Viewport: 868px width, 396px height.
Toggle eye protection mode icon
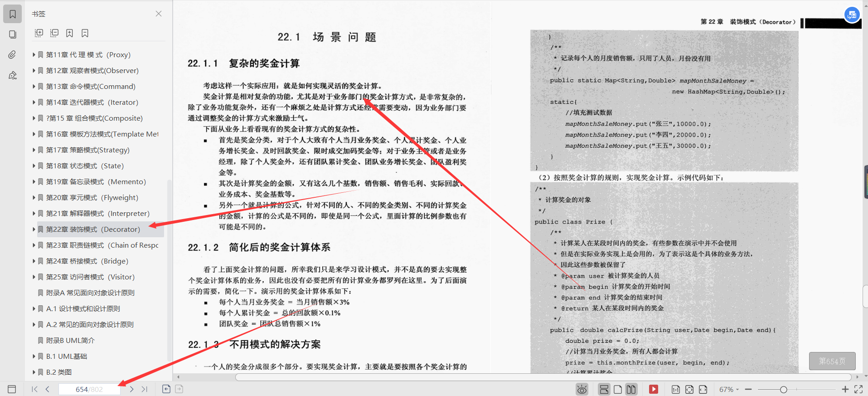[x=582, y=389]
